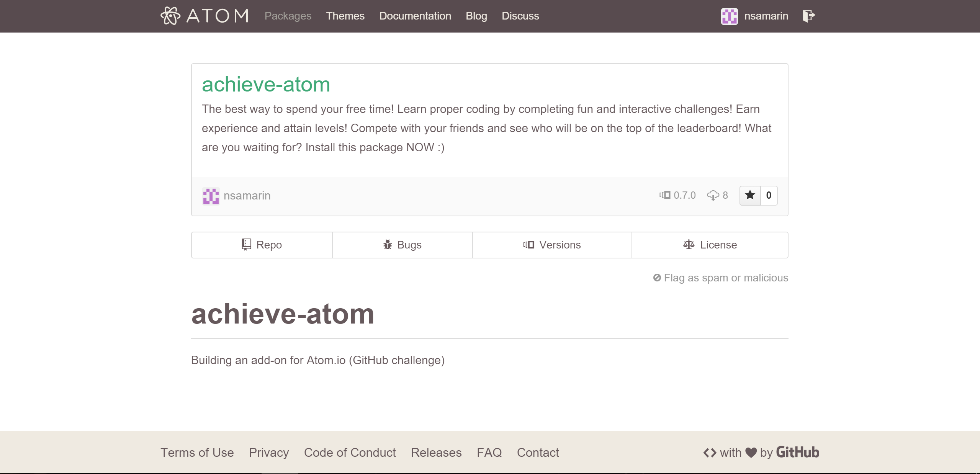
Task: Open the Repo button
Action: [x=262, y=245]
